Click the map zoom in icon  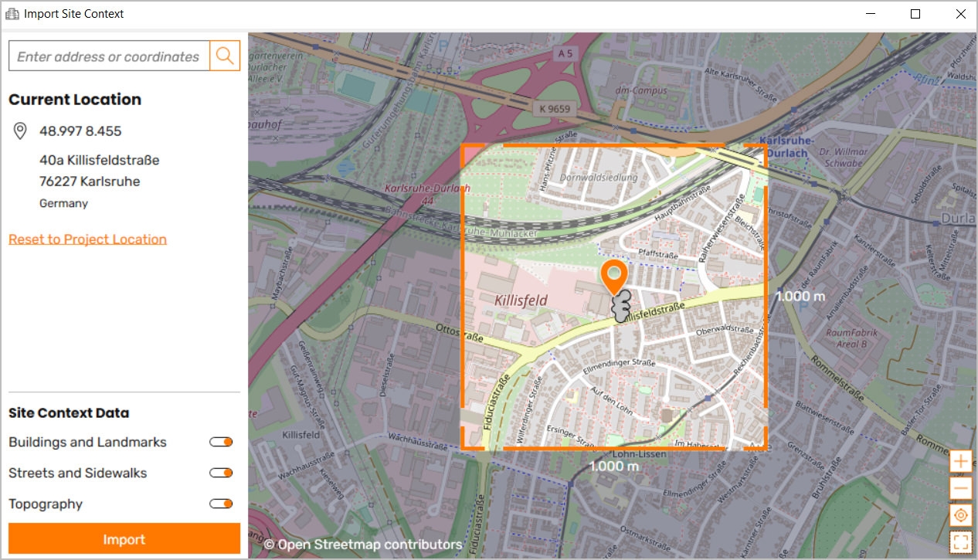(x=960, y=460)
